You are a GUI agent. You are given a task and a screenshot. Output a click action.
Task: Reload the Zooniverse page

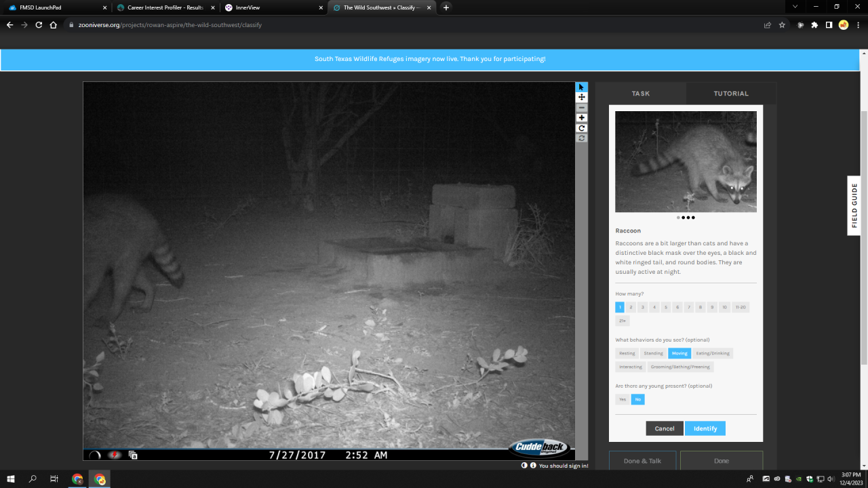tap(39, 25)
